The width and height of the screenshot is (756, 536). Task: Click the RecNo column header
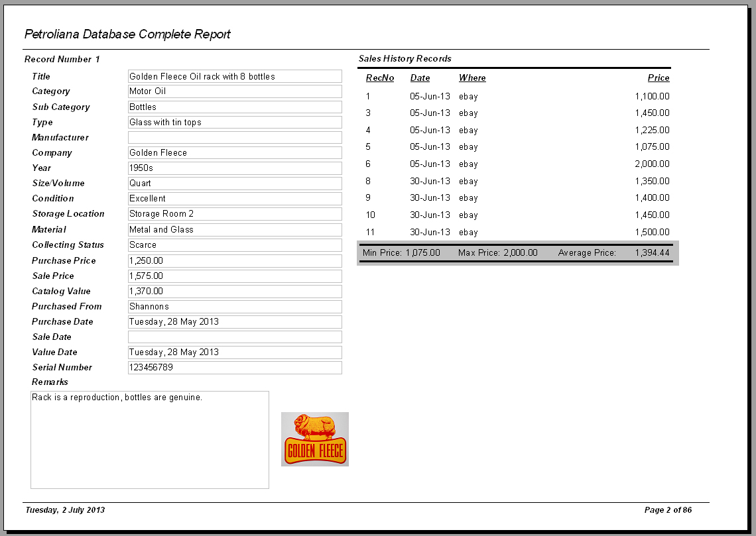pos(380,78)
